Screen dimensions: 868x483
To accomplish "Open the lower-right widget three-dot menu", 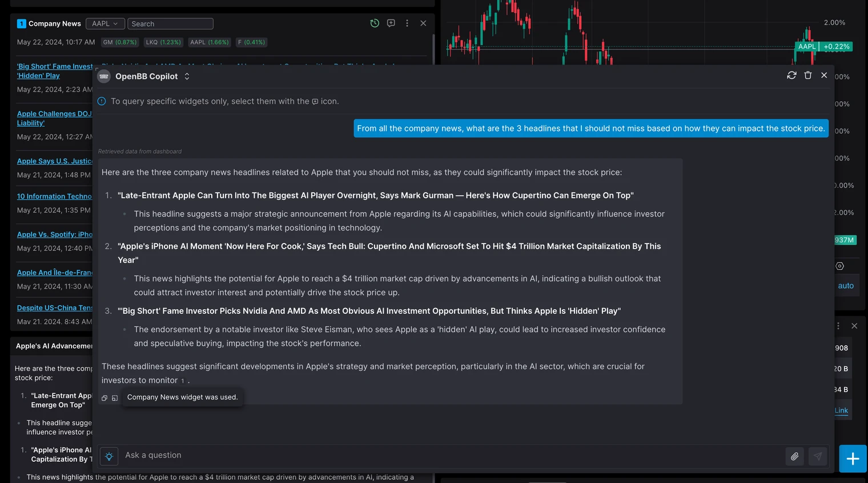I will click(838, 326).
